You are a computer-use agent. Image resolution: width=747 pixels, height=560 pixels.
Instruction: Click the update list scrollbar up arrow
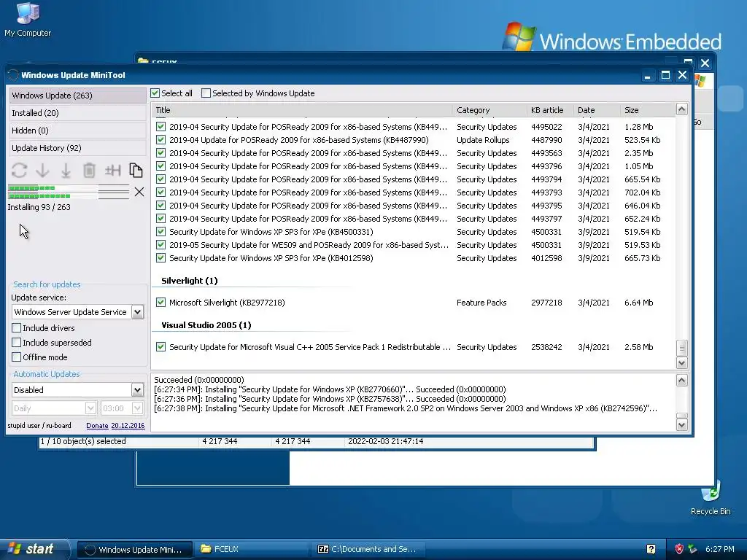[682, 109]
